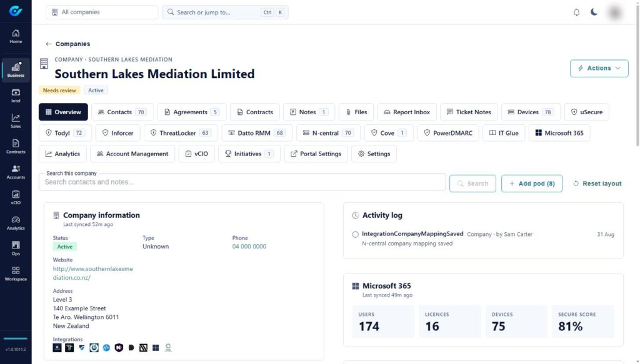Open the All companies selector

pyautogui.click(x=102, y=12)
